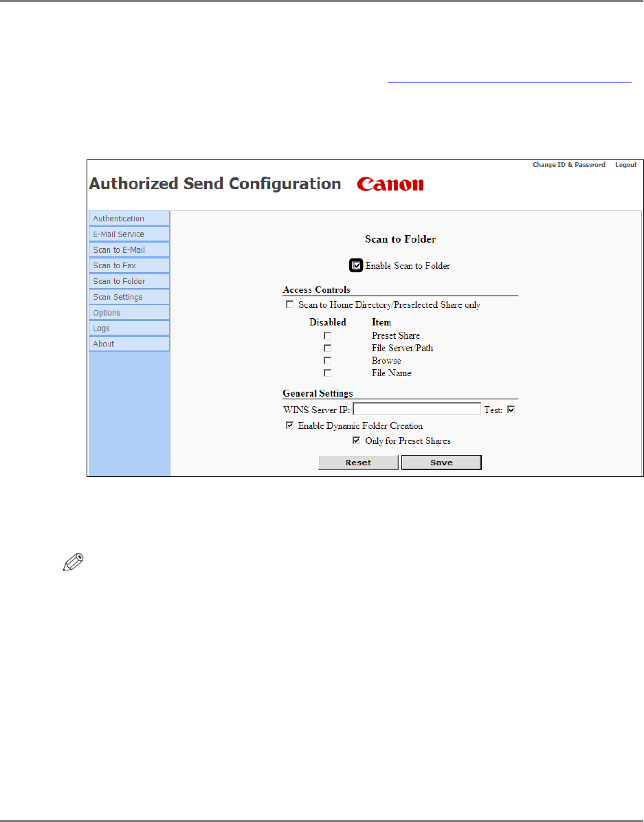Image resolution: width=644 pixels, height=822 pixels.
Task: Toggle the WINS Test checkbox
Action: pyautogui.click(x=511, y=410)
